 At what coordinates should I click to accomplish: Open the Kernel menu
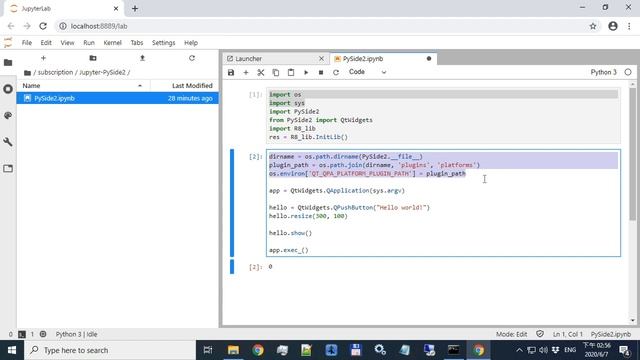pos(113,43)
